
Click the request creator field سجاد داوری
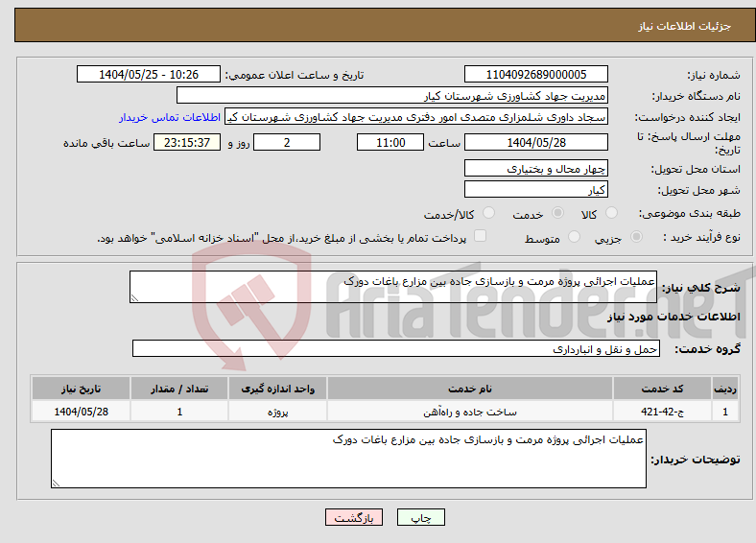[x=416, y=117]
